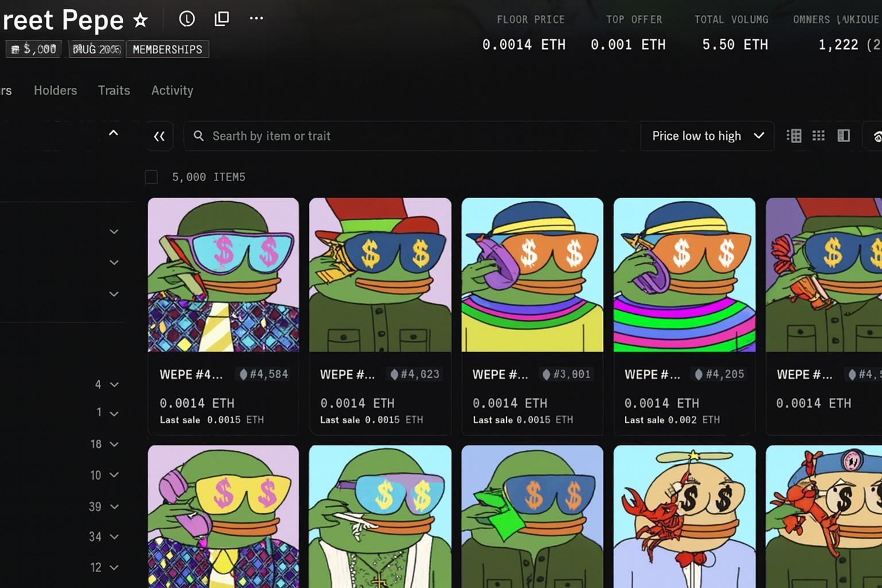Open the smoking frog thumbnail with light blue glasses
Image resolution: width=882 pixels, height=588 pixels.
click(x=380, y=517)
